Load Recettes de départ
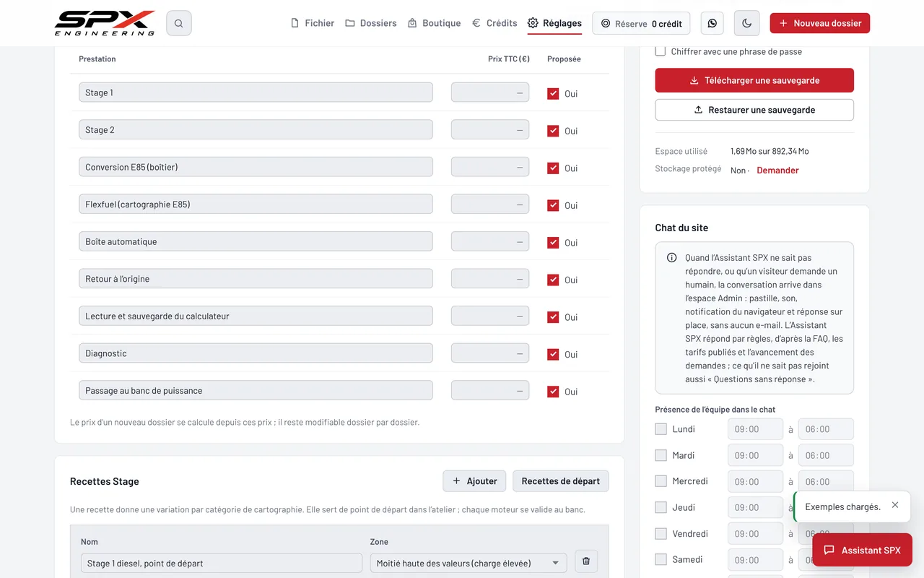 [561, 481]
